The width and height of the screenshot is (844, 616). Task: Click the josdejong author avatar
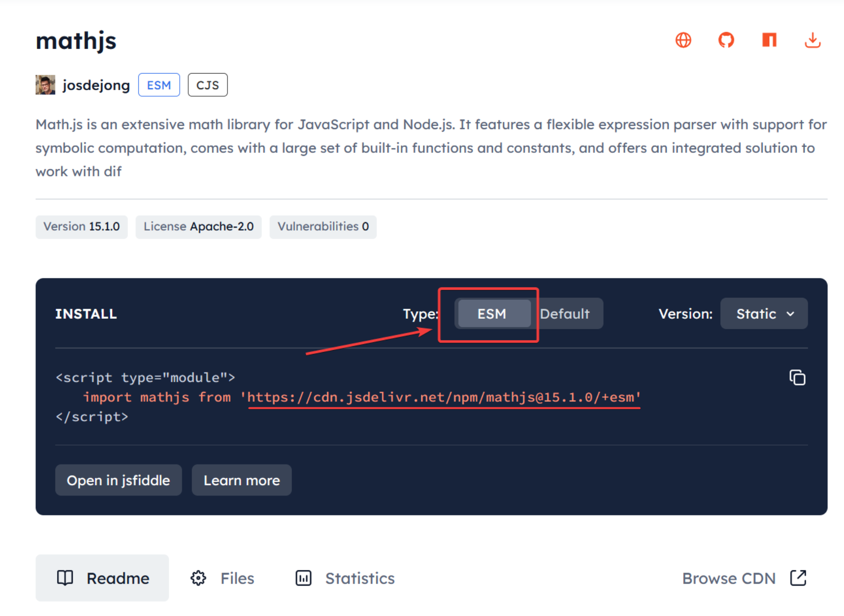click(45, 85)
